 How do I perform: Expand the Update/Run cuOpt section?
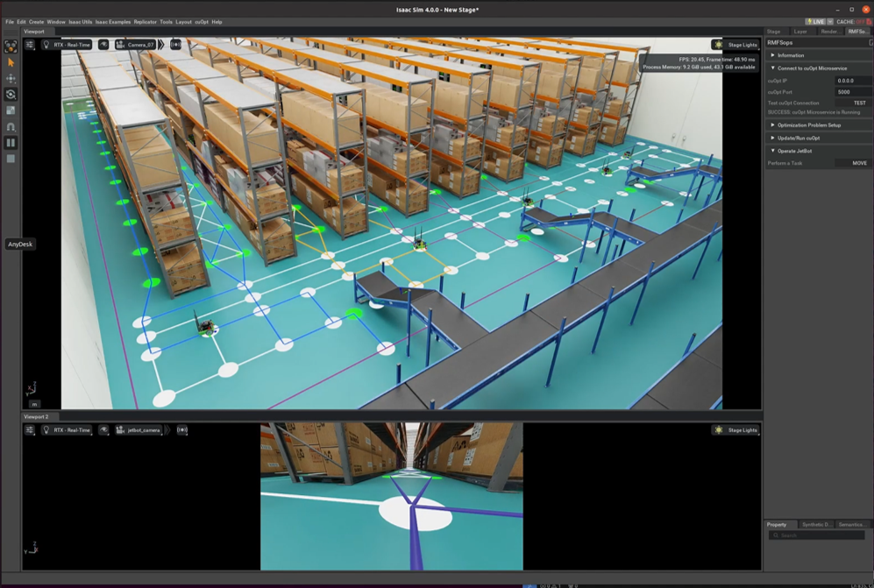[x=818, y=138]
